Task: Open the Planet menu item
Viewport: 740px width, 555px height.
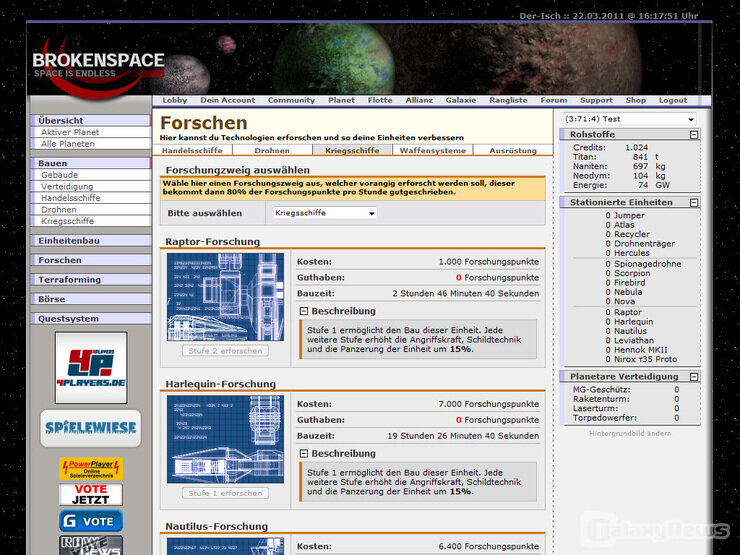Action: coord(341,100)
